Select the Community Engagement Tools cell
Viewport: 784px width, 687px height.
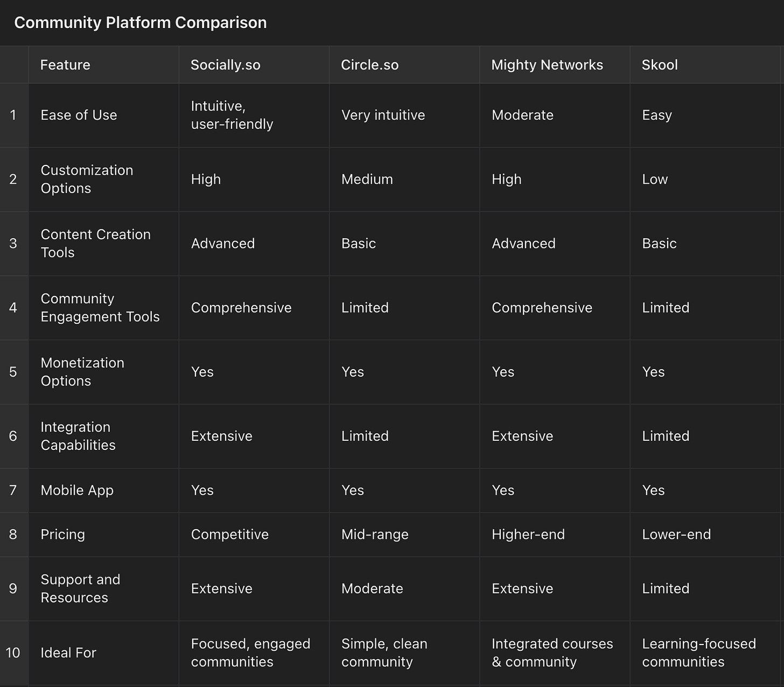coord(100,307)
